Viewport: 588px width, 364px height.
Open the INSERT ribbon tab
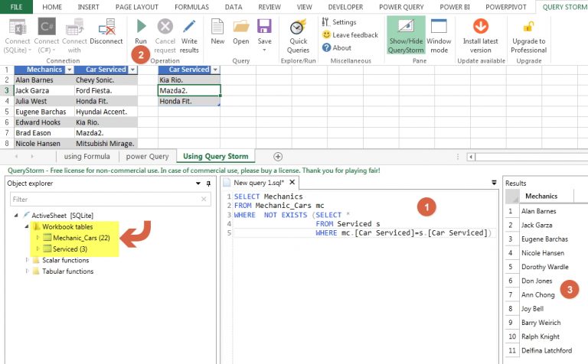89,7
